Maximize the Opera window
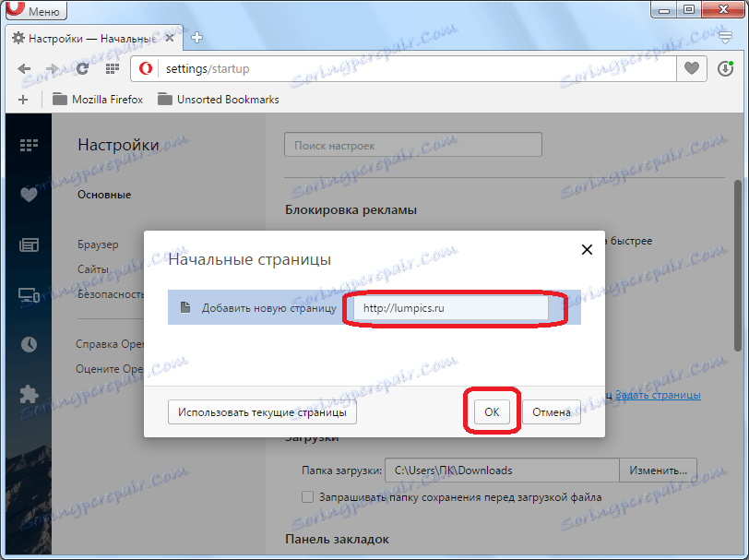Image resolution: width=749 pixels, height=560 pixels. tap(689, 8)
